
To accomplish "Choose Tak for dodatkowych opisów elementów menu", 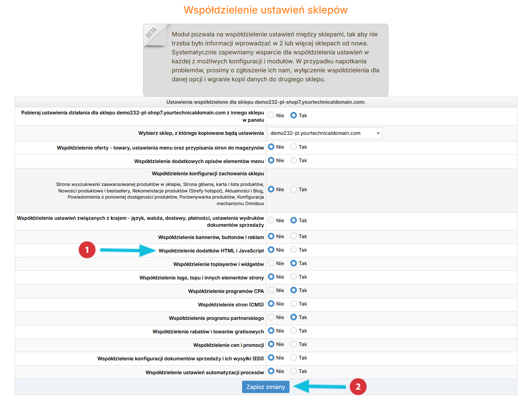I will click(x=294, y=160).
